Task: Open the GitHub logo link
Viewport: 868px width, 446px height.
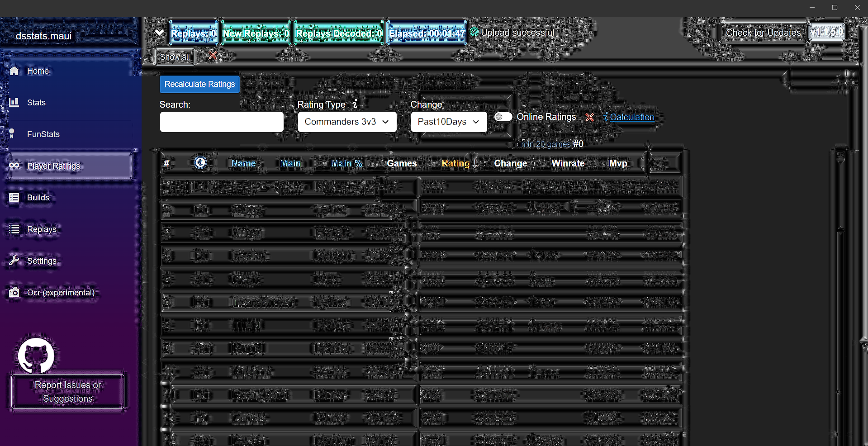Action: pyautogui.click(x=36, y=356)
